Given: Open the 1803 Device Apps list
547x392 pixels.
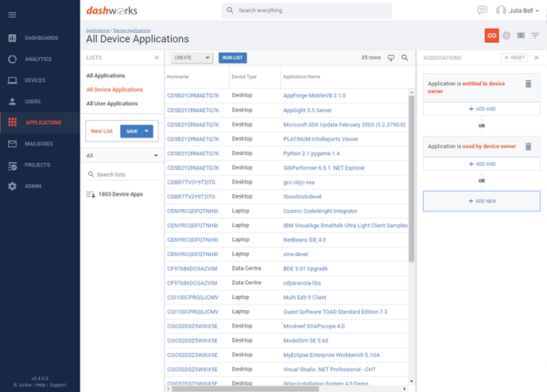Looking at the screenshot, I should pos(121,194).
